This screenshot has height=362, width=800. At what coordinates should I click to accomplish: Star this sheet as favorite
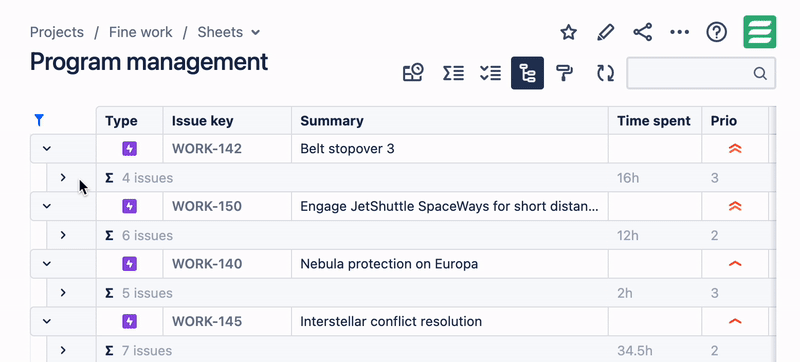pos(568,33)
